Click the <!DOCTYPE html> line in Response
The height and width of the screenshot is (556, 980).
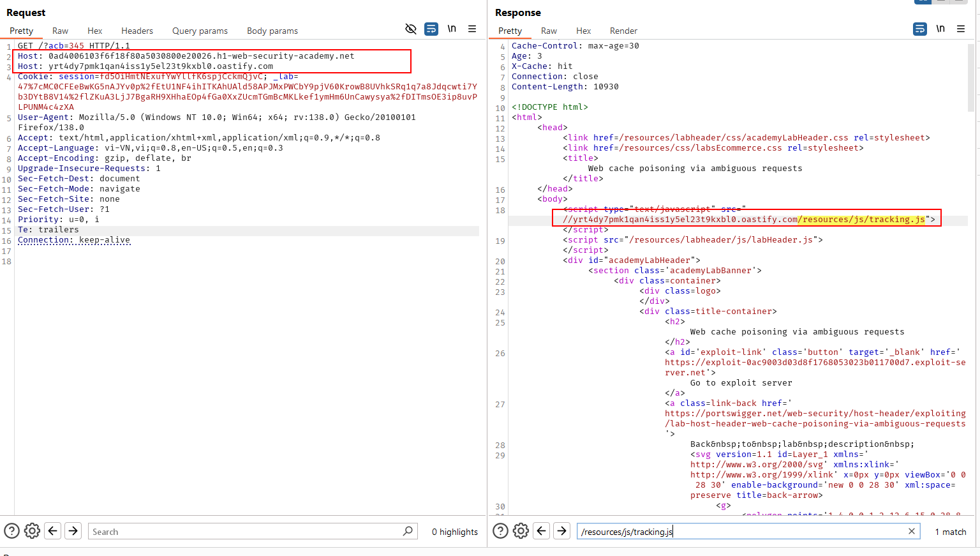(x=550, y=107)
